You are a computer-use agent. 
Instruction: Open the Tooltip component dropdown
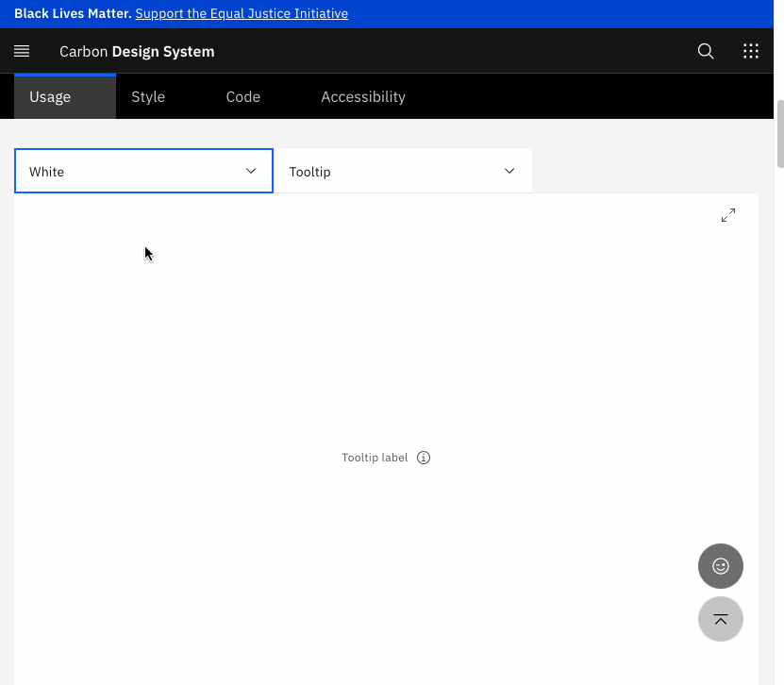point(404,171)
